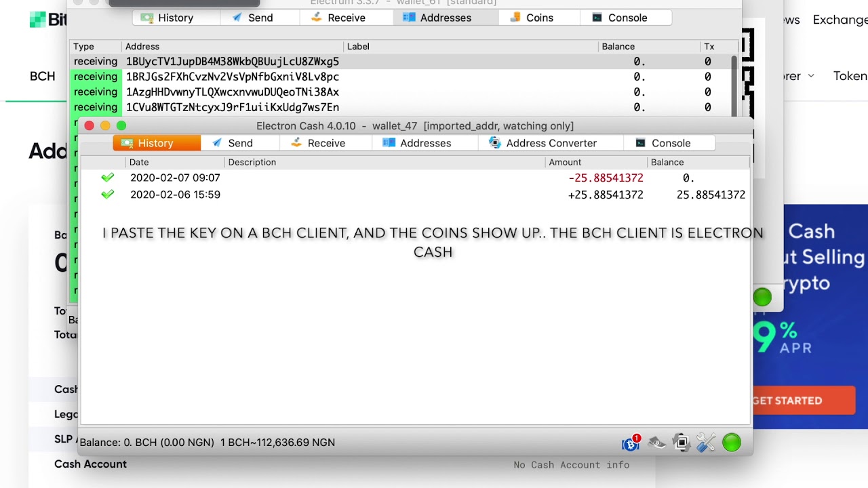Click the paper-plane icon on Electron Cash Send tab
This screenshot has width=868, height=488.
217,143
